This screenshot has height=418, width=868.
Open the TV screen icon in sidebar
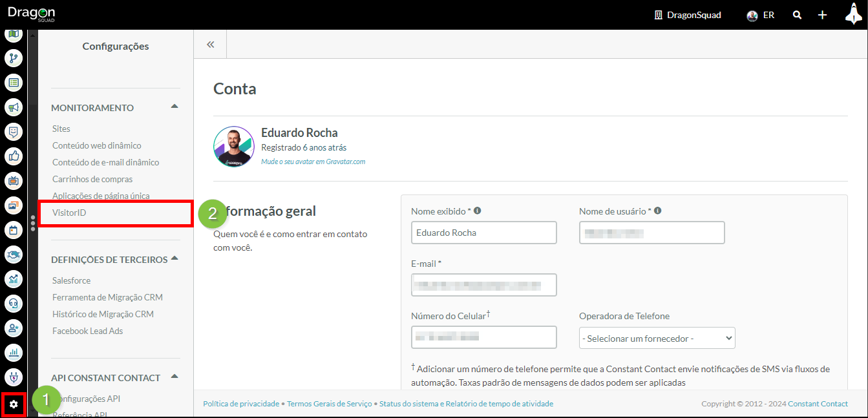pos(14,181)
